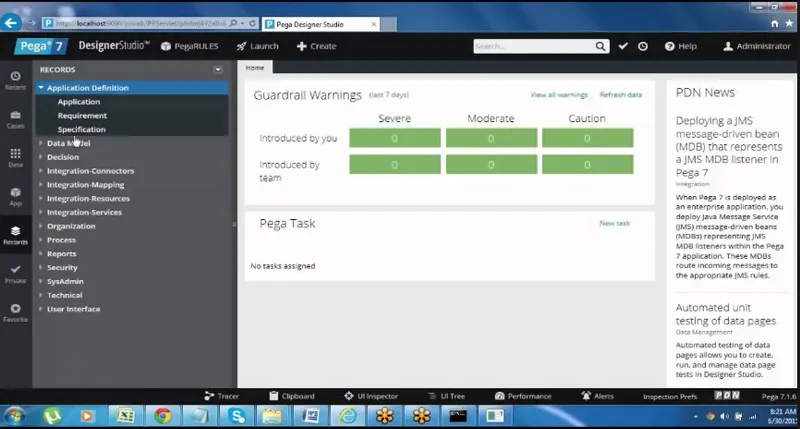Click the browser address bar
Image resolution: width=800 pixels, height=429 pixels.
coord(140,23)
